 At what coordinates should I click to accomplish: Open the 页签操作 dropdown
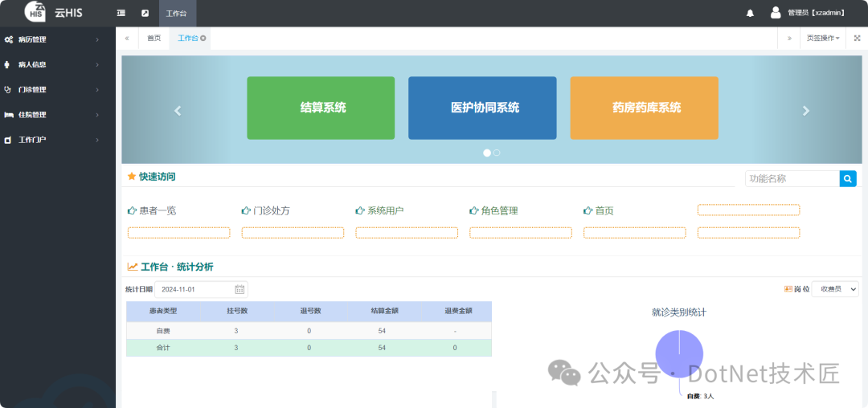click(823, 38)
